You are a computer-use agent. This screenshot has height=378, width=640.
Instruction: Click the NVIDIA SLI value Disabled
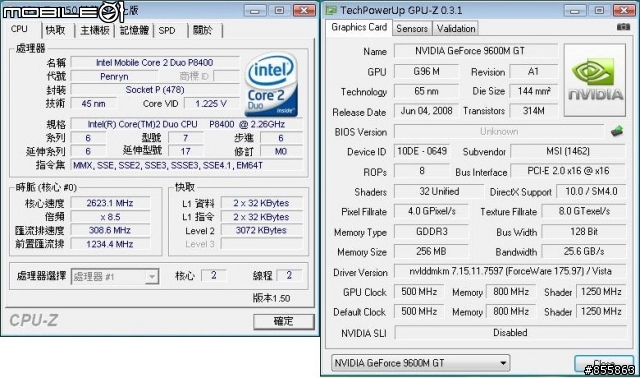[510, 333]
